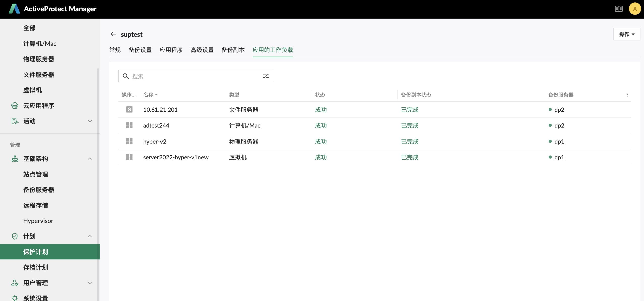Open 云应用程序 in the sidebar
The width and height of the screenshot is (644, 301).
pyautogui.click(x=39, y=106)
